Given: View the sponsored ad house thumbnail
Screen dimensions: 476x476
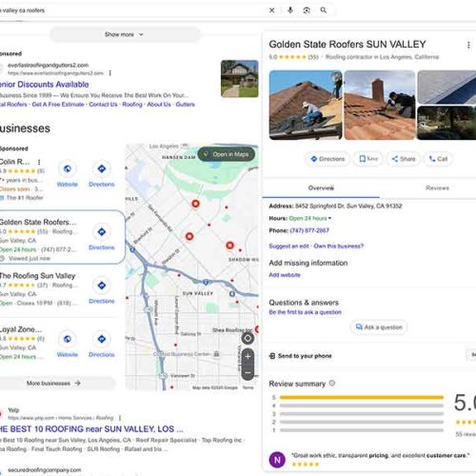Looking at the screenshot, I should click(x=240, y=79).
